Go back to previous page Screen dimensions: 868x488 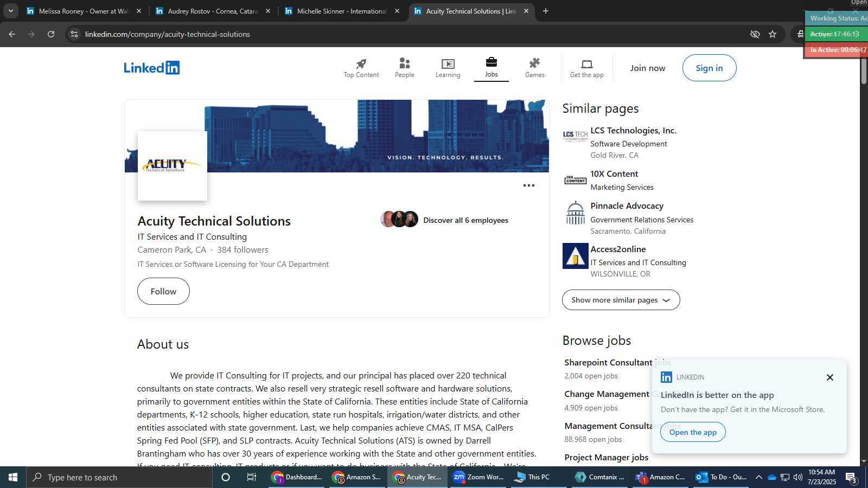tap(12, 34)
